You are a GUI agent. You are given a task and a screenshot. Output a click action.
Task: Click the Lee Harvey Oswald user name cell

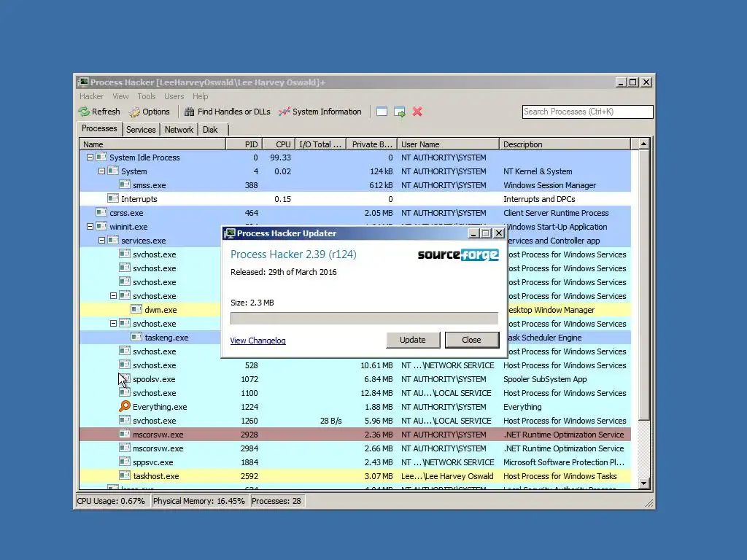click(447, 475)
